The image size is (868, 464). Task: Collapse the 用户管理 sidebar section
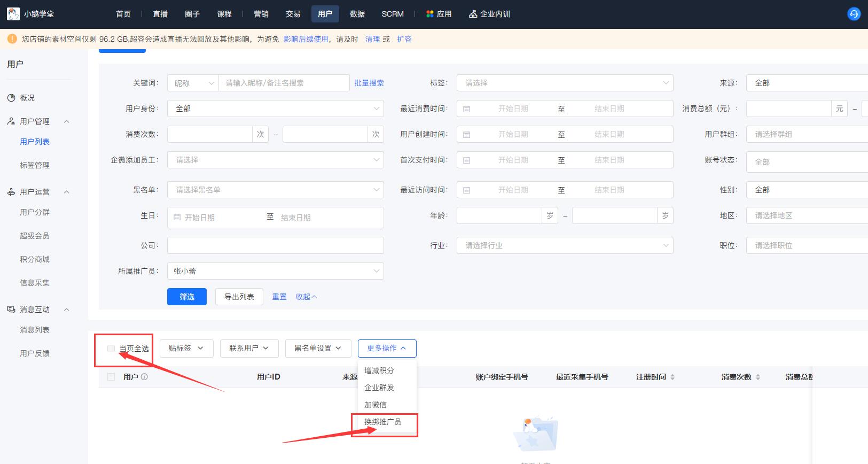point(67,121)
